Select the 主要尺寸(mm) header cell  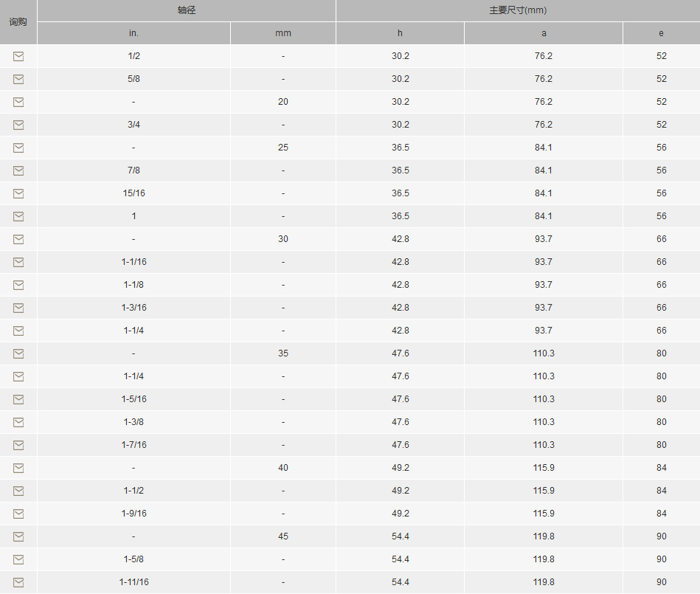[x=518, y=10]
